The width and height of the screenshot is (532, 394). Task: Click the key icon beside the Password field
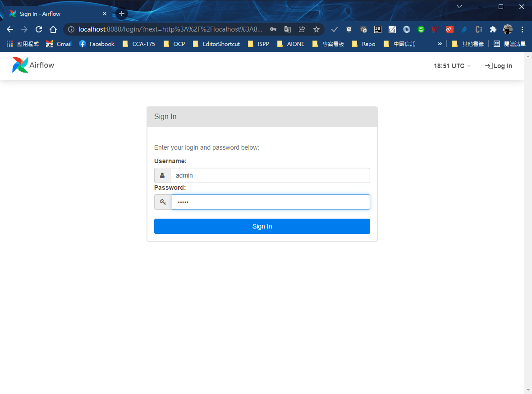click(x=163, y=202)
